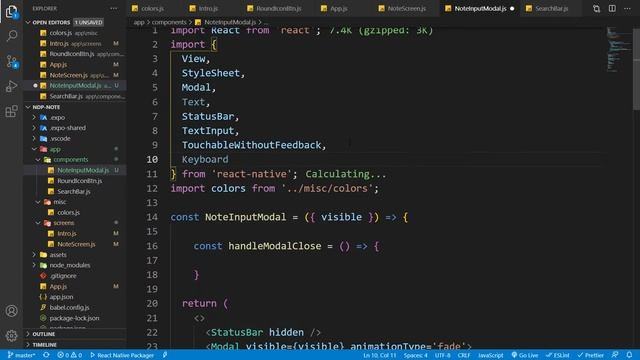Screen dimensions: 640x360
Task: Show errors and warnings count
Action: click(x=69, y=355)
